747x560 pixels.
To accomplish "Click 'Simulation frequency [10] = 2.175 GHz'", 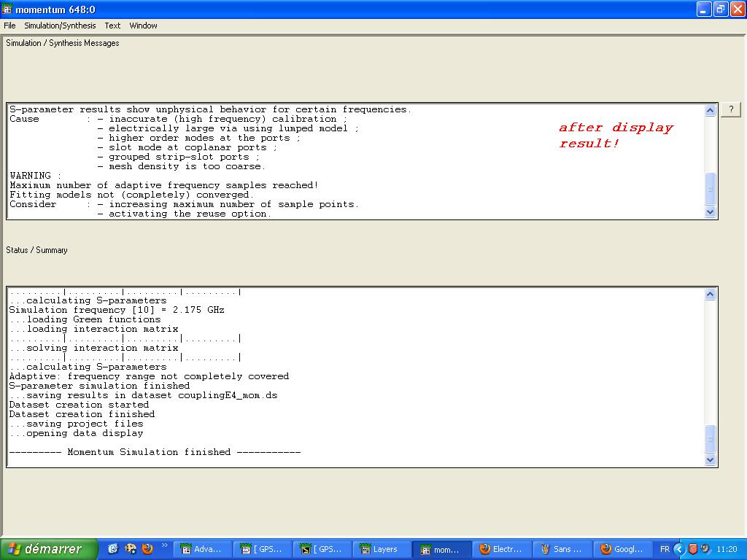I will [117, 310].
